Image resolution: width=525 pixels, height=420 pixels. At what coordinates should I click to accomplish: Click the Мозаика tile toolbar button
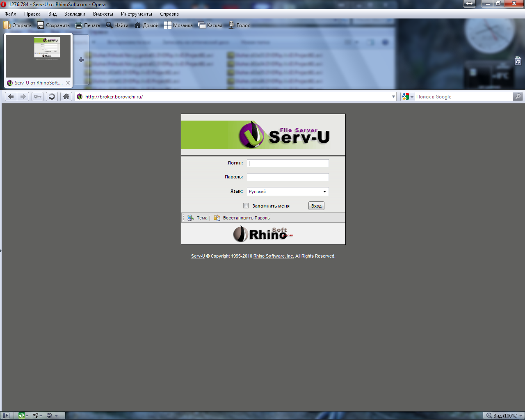[x=178, y=25]
